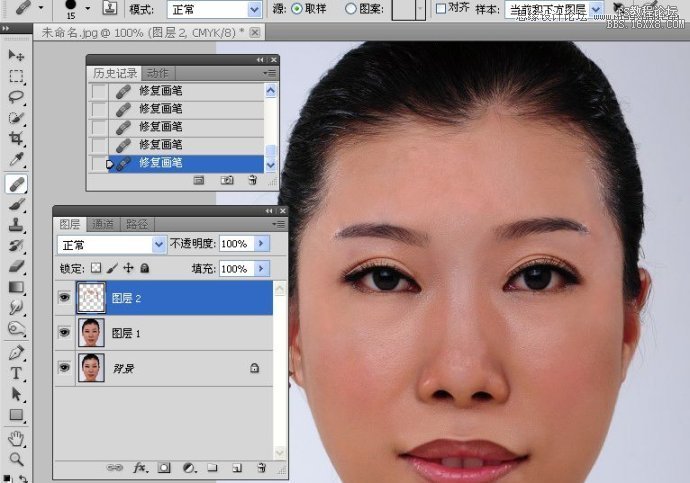Hide layer 图层 2 using eye icon

(x=65, y=297)
